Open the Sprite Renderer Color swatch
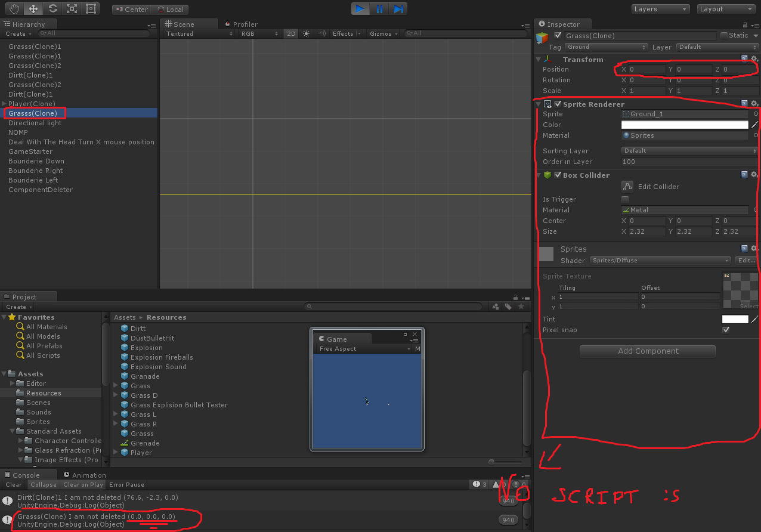Viewport: 761px width, 532px height. coord(685,125)
